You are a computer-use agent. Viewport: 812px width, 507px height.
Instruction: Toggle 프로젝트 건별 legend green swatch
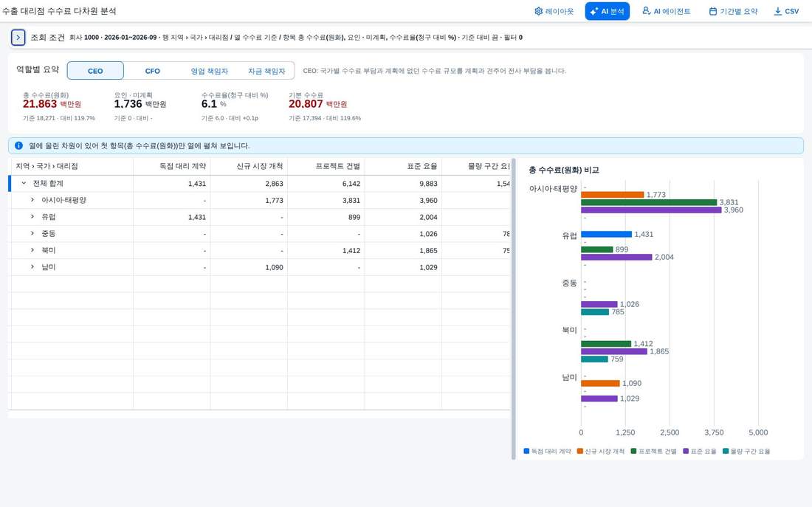(x=634, y=451)
